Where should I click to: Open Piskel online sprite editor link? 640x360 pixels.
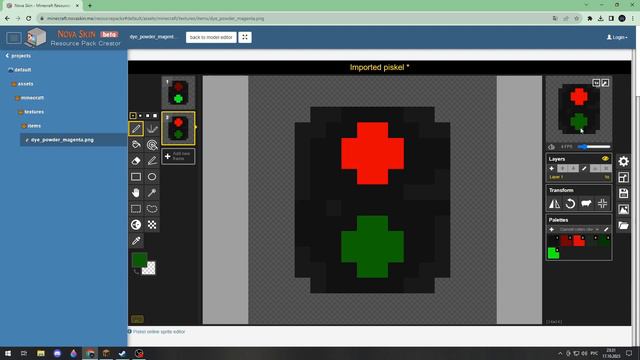(x=159, y=331)
